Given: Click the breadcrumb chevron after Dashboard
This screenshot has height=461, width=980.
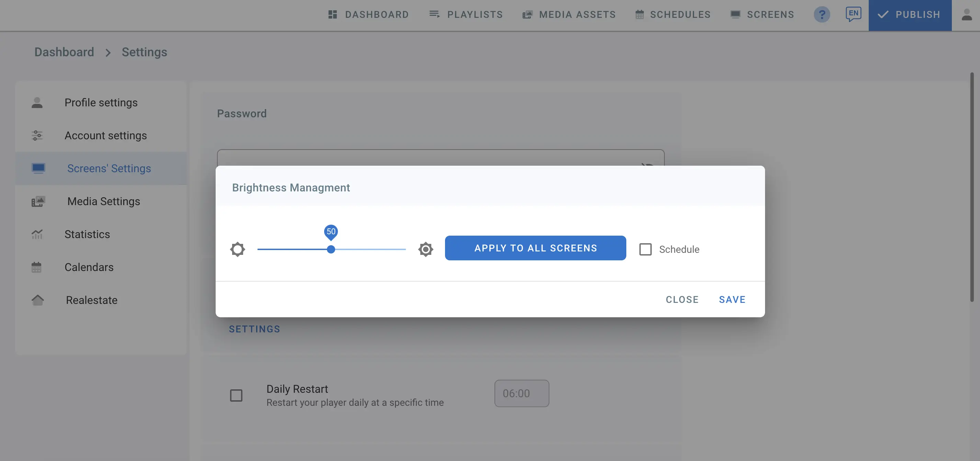Looking at the screenshot, I should (x=108, y=52).
